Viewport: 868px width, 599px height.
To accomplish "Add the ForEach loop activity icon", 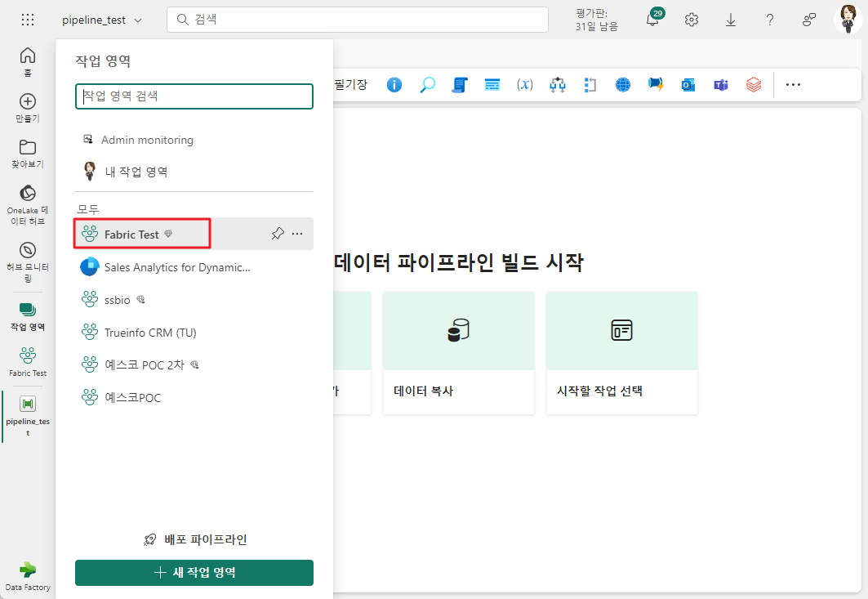I will click(590, 85).
